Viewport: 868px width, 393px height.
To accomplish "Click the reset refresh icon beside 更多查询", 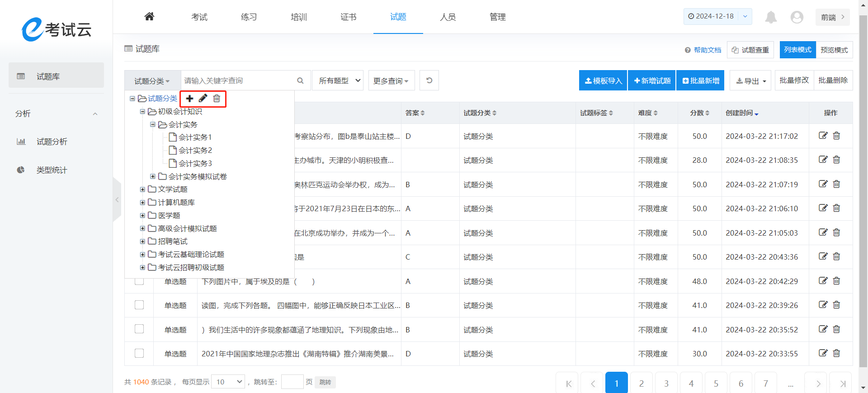I will pyautogui.click(x=429, y=80).
